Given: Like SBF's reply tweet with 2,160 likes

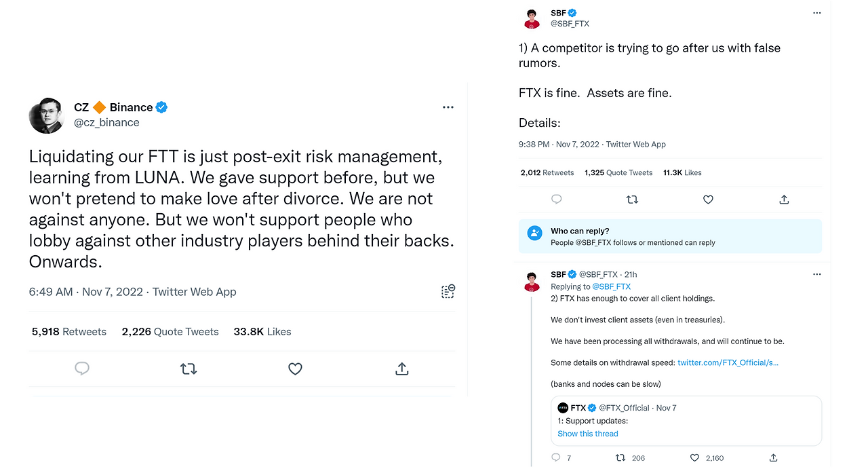Looking at the screenshot, I should (x=694, y=458).
